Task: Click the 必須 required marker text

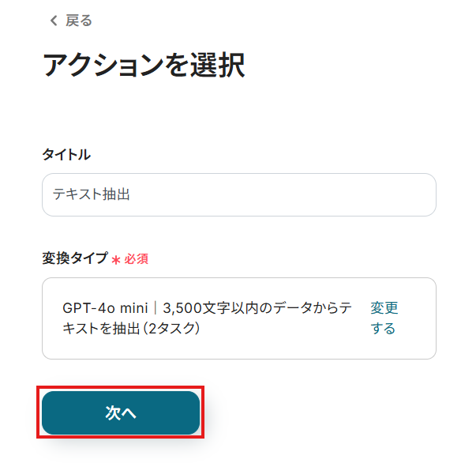Action: [137, 258]
